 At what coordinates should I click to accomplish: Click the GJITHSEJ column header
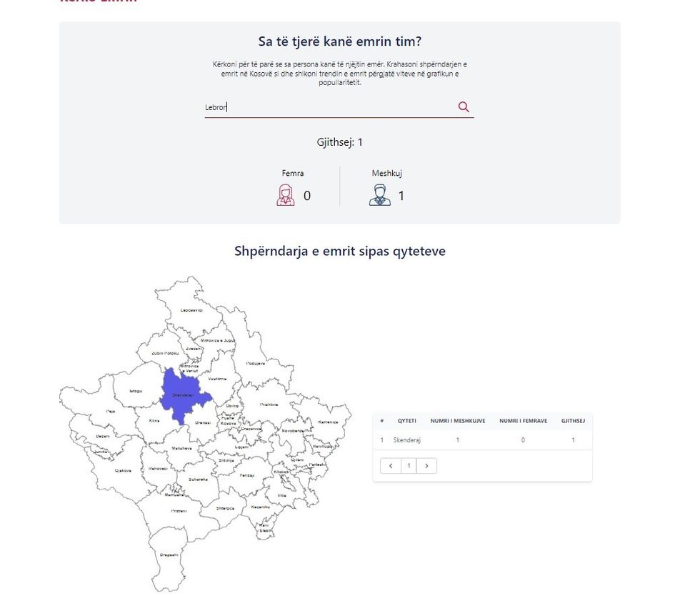(x=573, y=421)
